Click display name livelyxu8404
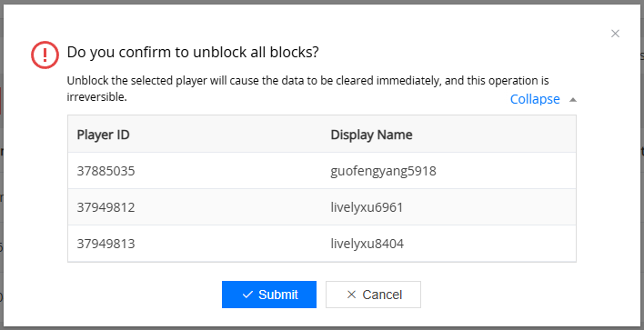This screenshot has height=330, width=644. click(x=367, y=244)
